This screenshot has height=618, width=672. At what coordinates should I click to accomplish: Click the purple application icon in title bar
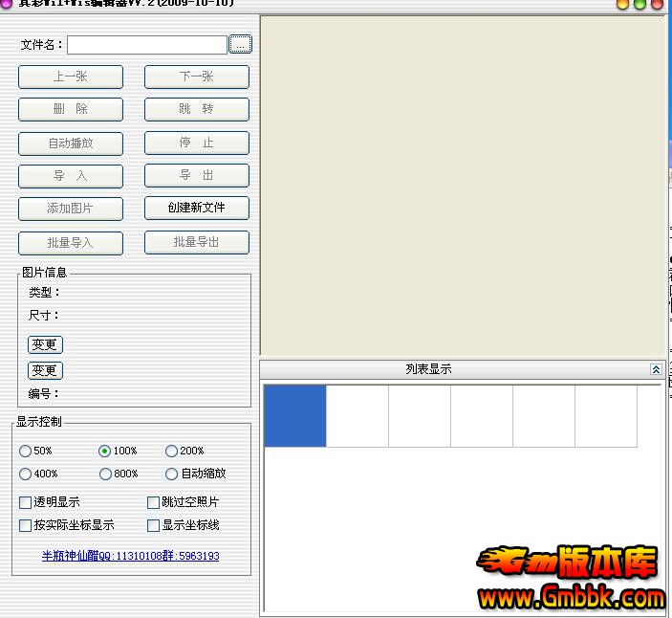click(6, 3)
